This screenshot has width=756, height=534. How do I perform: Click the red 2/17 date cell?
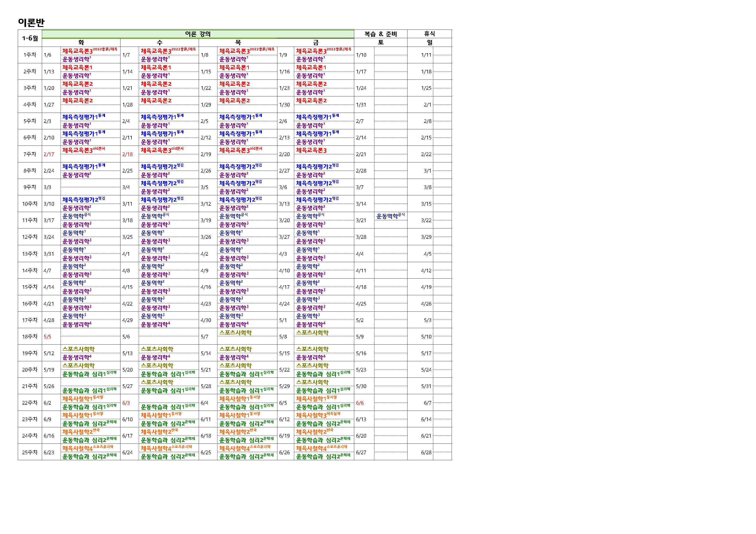coord(49,154)
